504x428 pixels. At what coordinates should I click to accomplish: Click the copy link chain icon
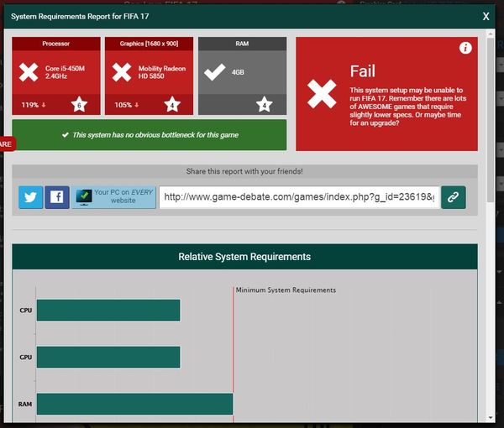click(x=454, y=197)
